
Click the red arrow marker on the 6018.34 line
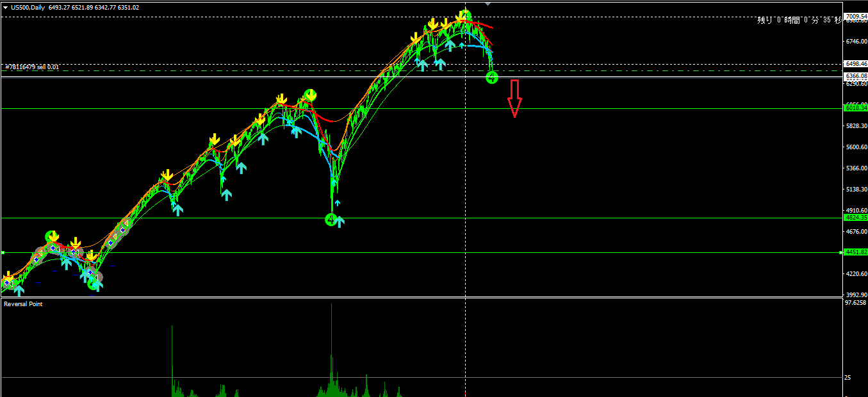[514, 108]
